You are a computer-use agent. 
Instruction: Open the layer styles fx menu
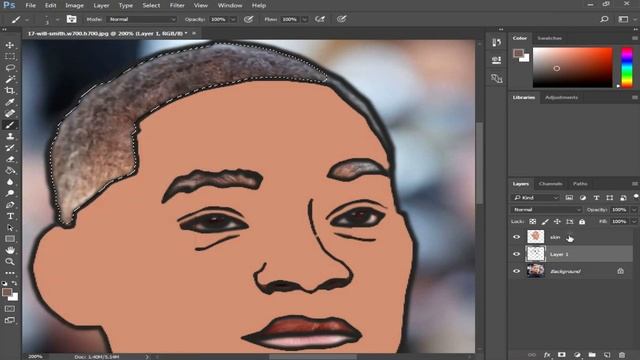point(547,355)
